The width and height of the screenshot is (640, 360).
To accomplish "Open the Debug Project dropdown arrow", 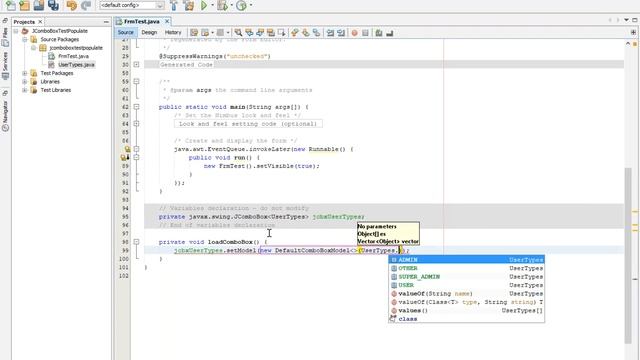I will coord(231,5).
